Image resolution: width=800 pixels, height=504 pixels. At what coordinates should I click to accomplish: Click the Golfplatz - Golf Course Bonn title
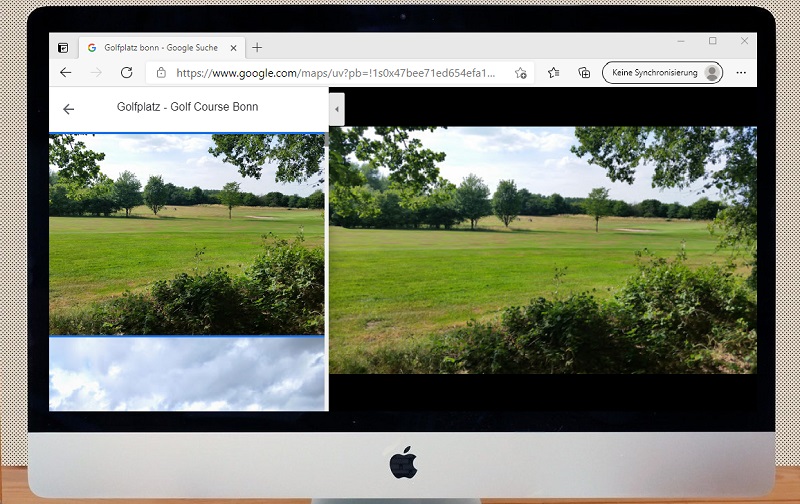coord(188,107)
